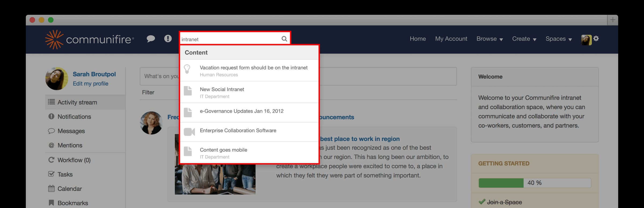Open the chat messages bubble icon
Viewport: 644px width, 208px height.
[151, 39]
